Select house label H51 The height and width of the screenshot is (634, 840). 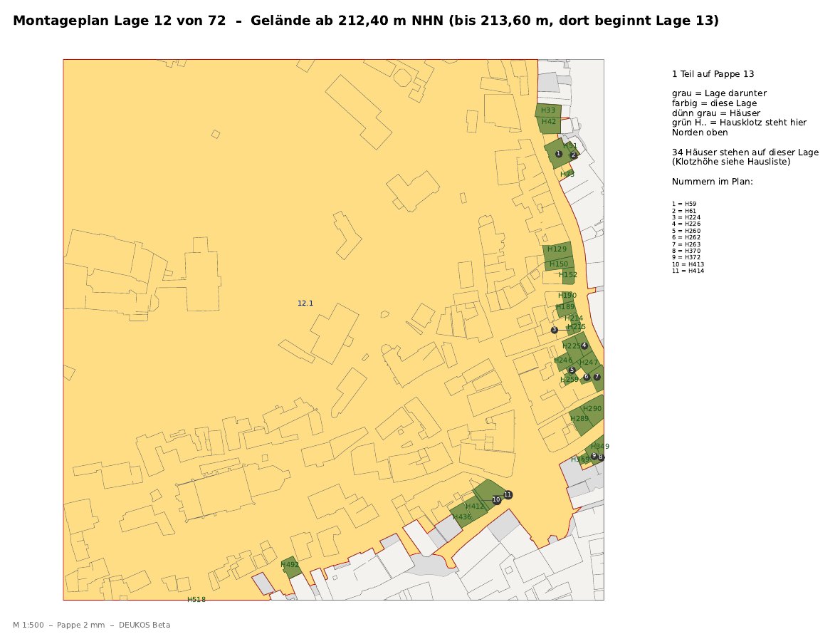tap(570, 145)
